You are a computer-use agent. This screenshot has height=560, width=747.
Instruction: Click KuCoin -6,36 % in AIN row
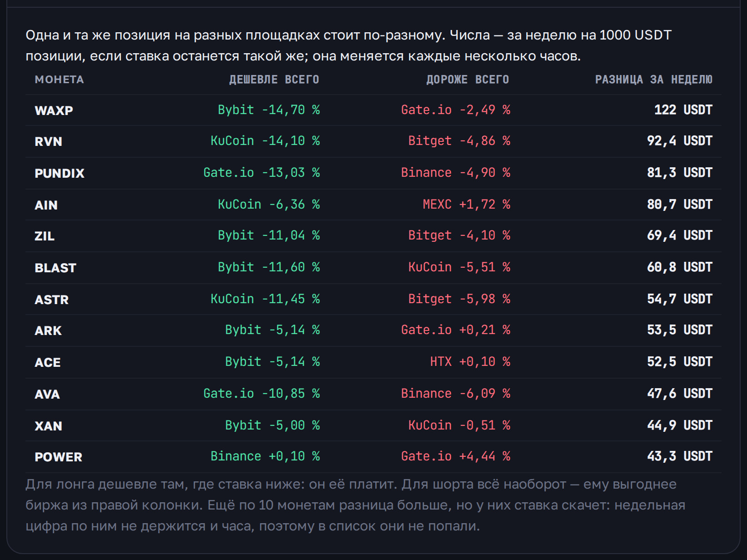coord(269,205)
